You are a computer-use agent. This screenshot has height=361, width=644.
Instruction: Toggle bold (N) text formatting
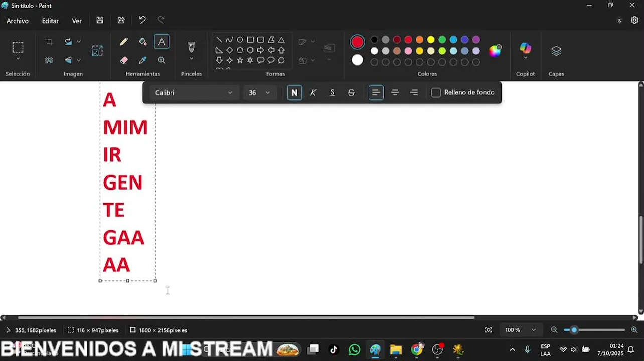pos(294,93)
